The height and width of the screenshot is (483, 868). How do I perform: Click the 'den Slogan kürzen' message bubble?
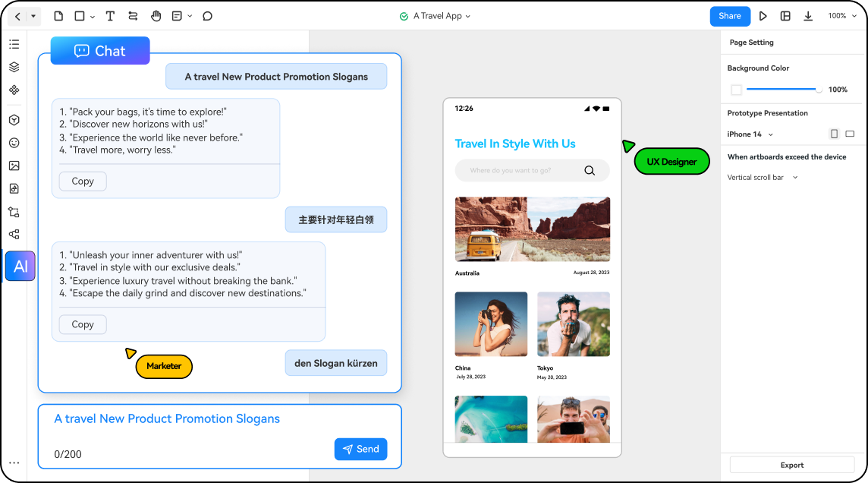tap(336, 363)
